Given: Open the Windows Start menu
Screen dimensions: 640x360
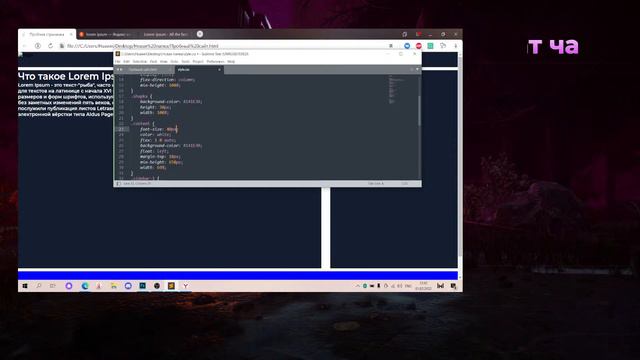Looking at the screenshot, I should 25,286.
